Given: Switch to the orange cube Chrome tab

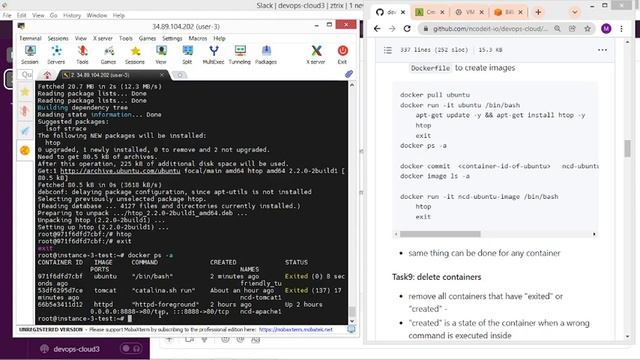Looking at the screenshot, I should tap(508, 12).
